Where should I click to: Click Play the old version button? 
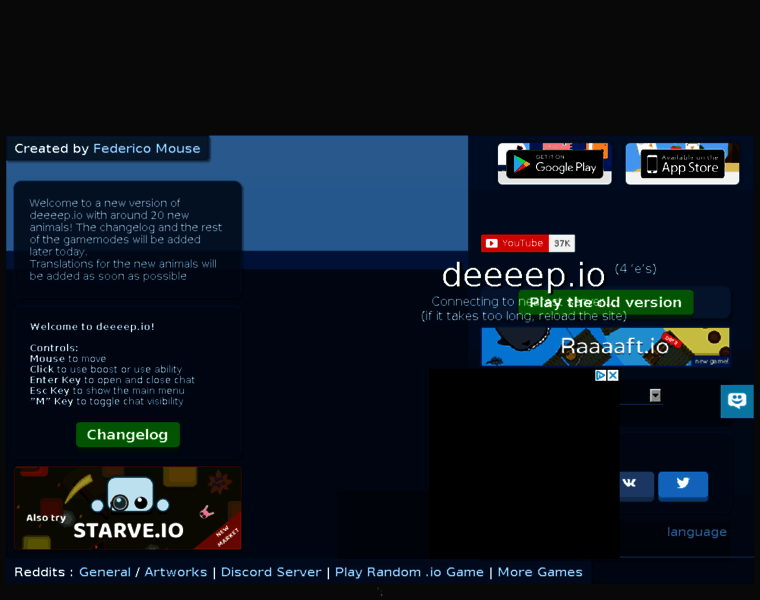pos(605,302)
